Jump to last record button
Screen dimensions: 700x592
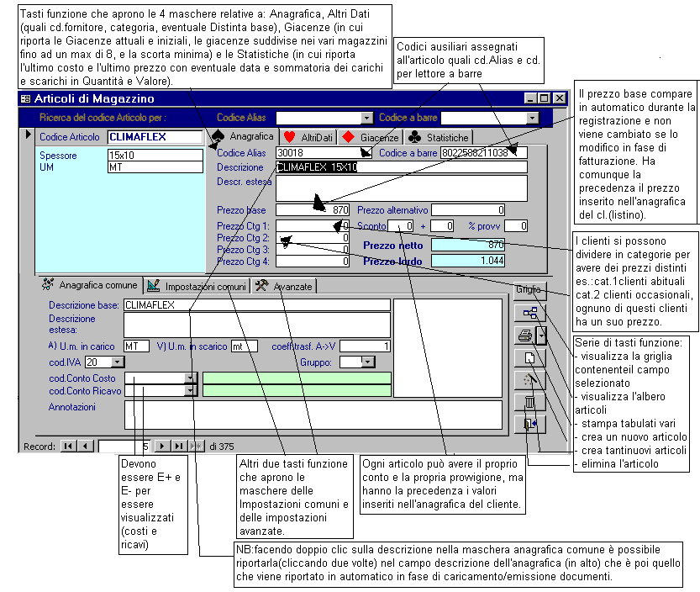click(180, 446)
